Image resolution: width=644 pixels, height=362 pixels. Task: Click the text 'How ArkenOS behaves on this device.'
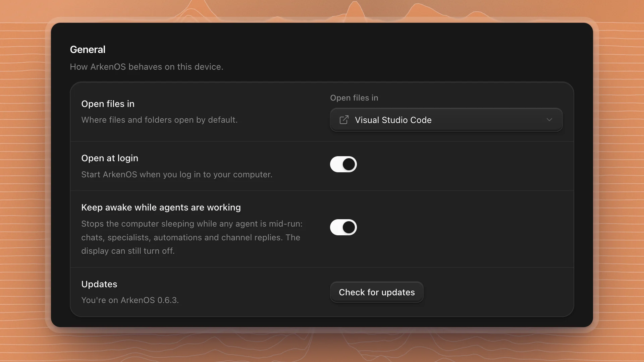pyautogui.click(x=147, y=67)
